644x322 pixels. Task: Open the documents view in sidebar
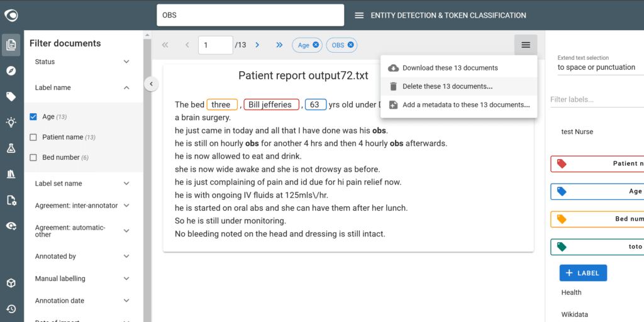(11, 45)
